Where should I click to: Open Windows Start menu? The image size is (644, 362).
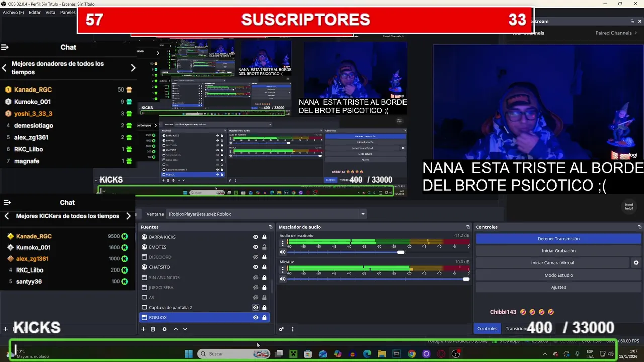(x=188, y=354)
